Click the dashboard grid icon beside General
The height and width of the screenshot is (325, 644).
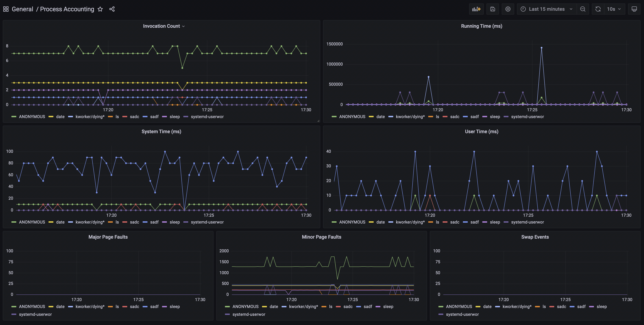pos(6,9)
